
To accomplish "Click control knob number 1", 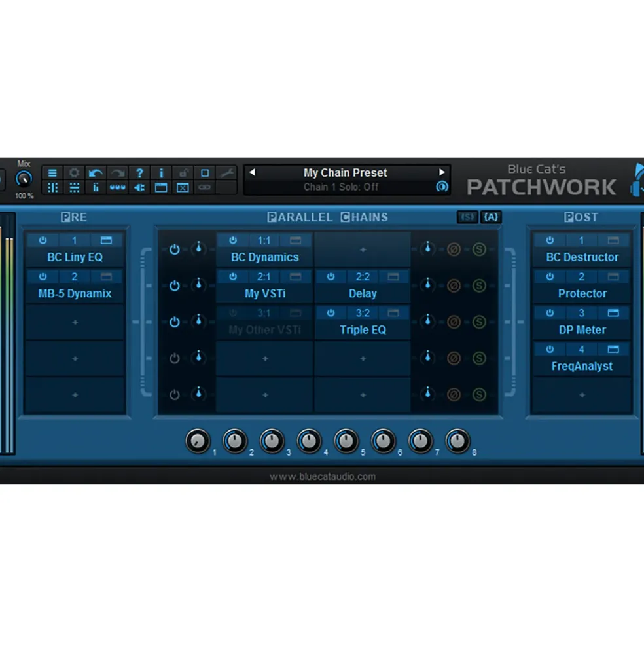I will point(198,441).
